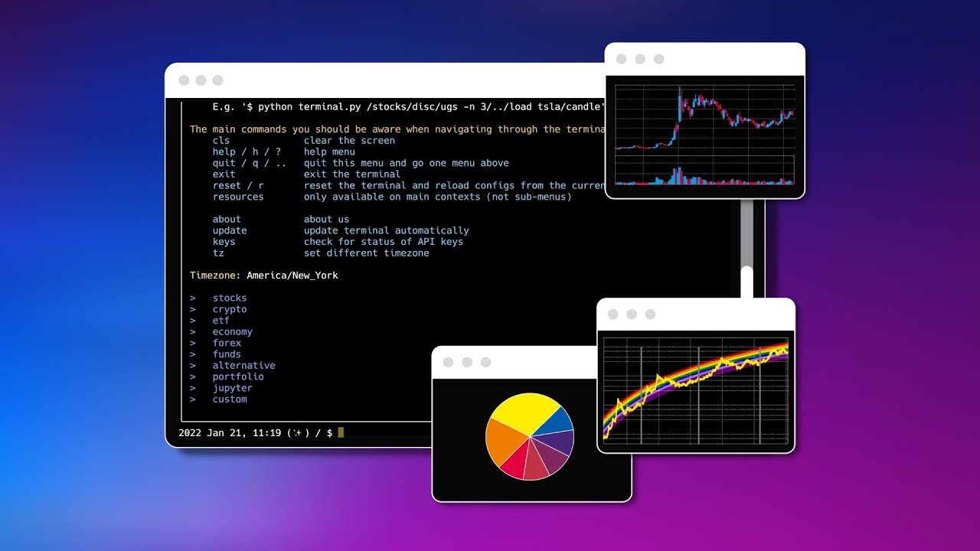The image size is (980, 551).
Task: Click 'set different timezone' description
Action: pos(366,253)
